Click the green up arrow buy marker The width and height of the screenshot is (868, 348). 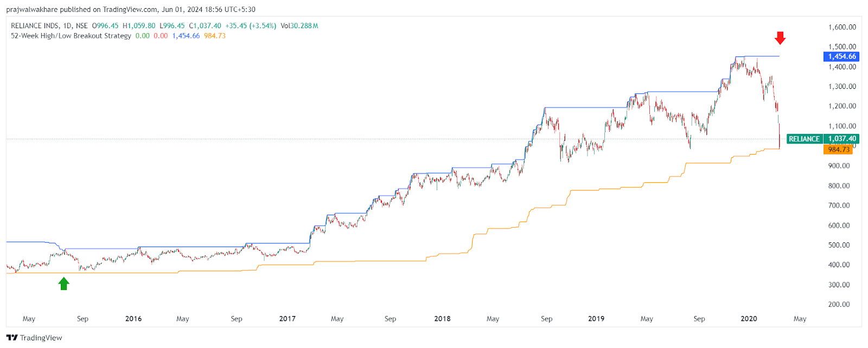tap(64, 283)
